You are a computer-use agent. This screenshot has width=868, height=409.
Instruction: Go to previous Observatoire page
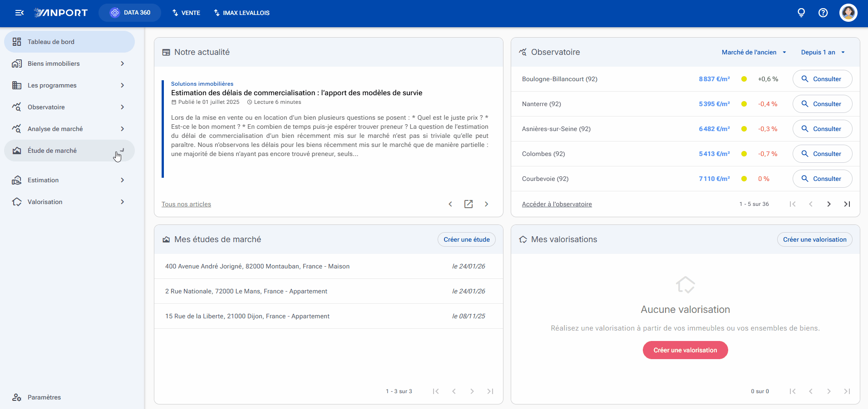pos(811,204)
